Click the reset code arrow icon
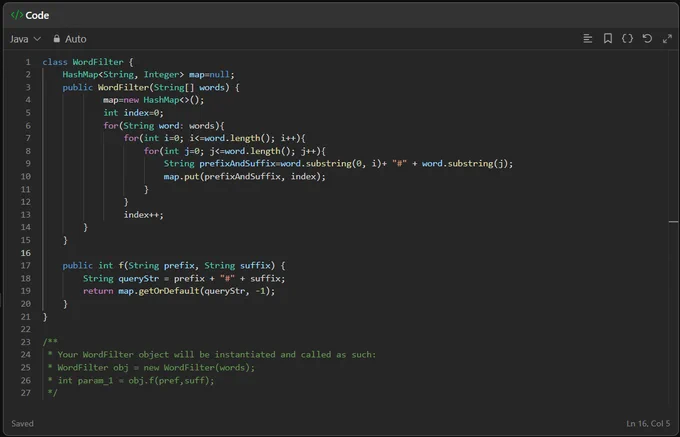The width and height of the screenshot is (680, 437). [647, 39]
